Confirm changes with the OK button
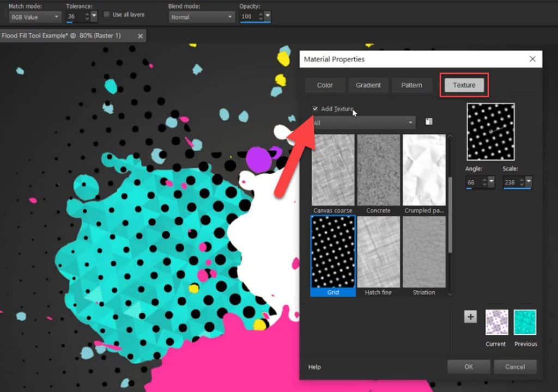The width and height of the screenshot is (558, 392). [x=468, y=366]
